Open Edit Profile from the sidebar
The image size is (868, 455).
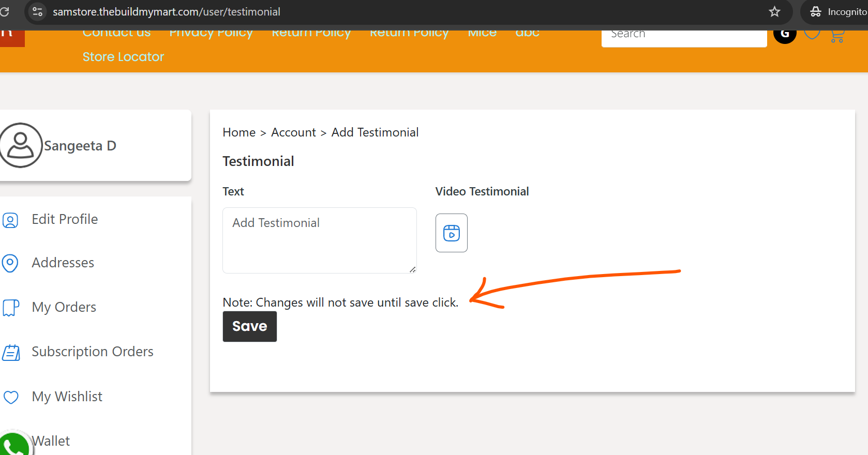65,219
